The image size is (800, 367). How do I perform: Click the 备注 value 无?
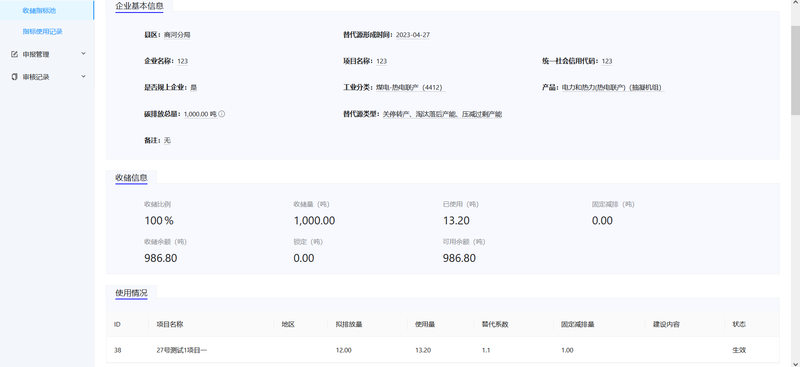(167, 140)
